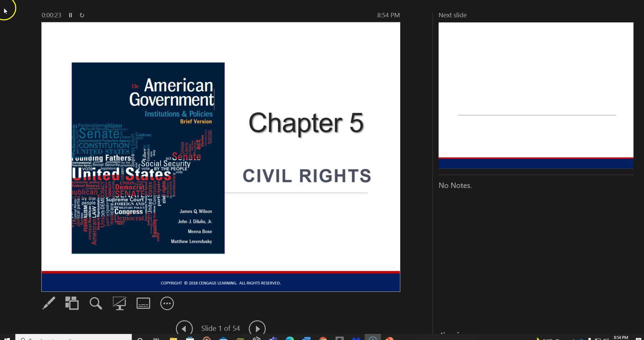Image resolution: width=644 pixels, height=340 pixels.
Task: Restart the presentation timer
Action: click(x=82, y=15)
